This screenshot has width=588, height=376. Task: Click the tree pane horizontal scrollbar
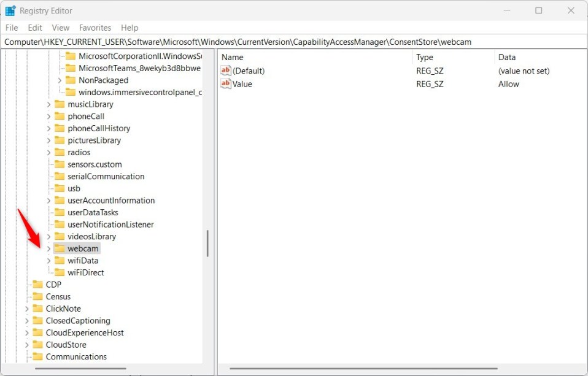(80, 369)
